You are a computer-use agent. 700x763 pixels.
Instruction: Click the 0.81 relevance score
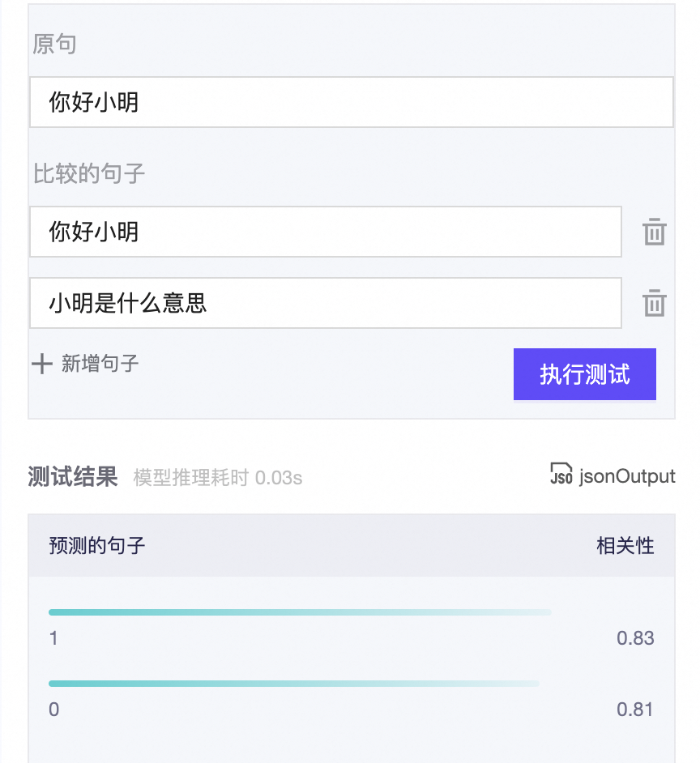[x=635, y=709]
